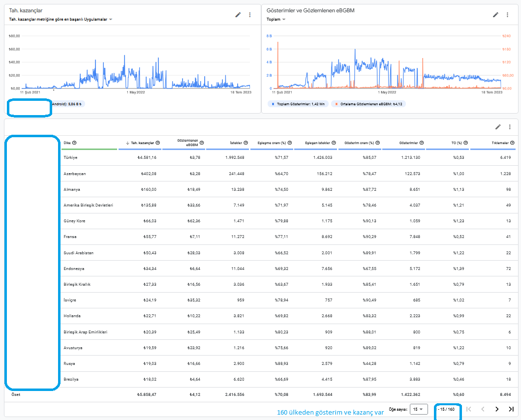Open more options menu of Tah. kazançlar card

click(250, 15)
